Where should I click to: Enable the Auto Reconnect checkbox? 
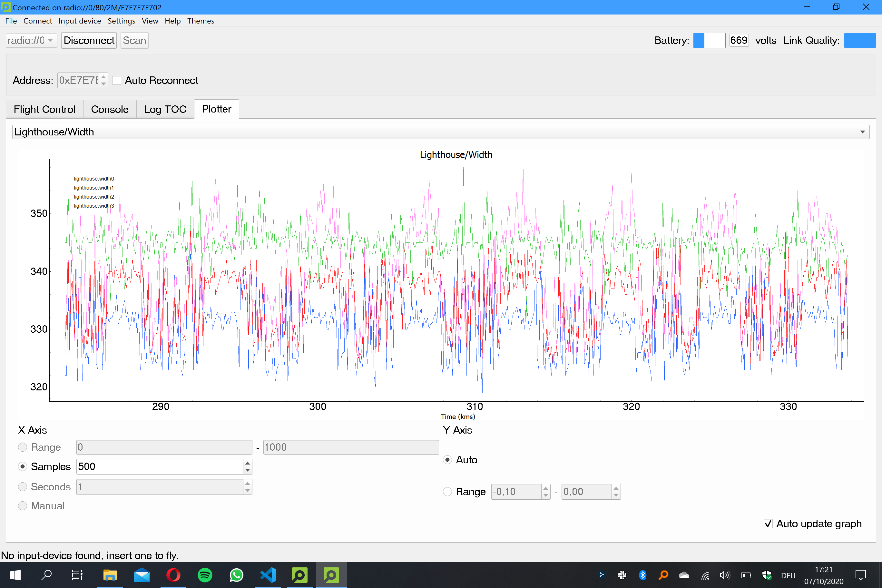(x=117, y=80)
